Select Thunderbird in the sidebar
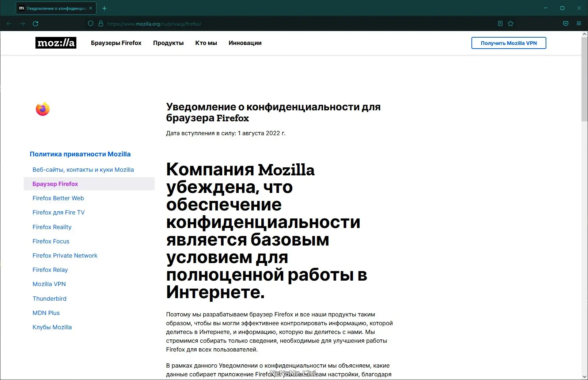Screen dimensions: 588x380 click(49, 299)
